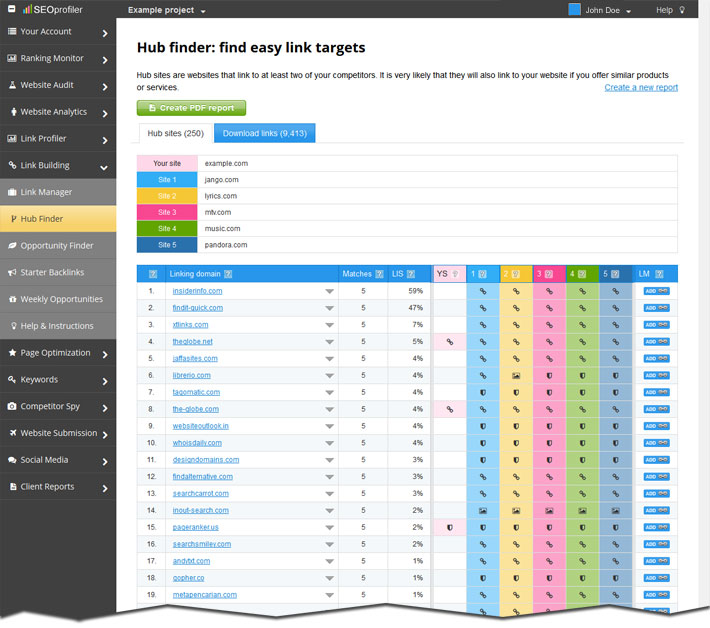710x628 pixels.
Task: Click John Doe's blue avatar square
Action: 574,10
